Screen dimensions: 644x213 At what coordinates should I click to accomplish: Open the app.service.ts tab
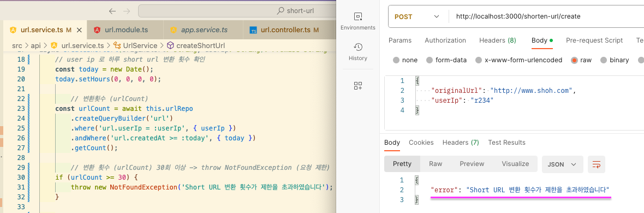click(x=204, y=30)
